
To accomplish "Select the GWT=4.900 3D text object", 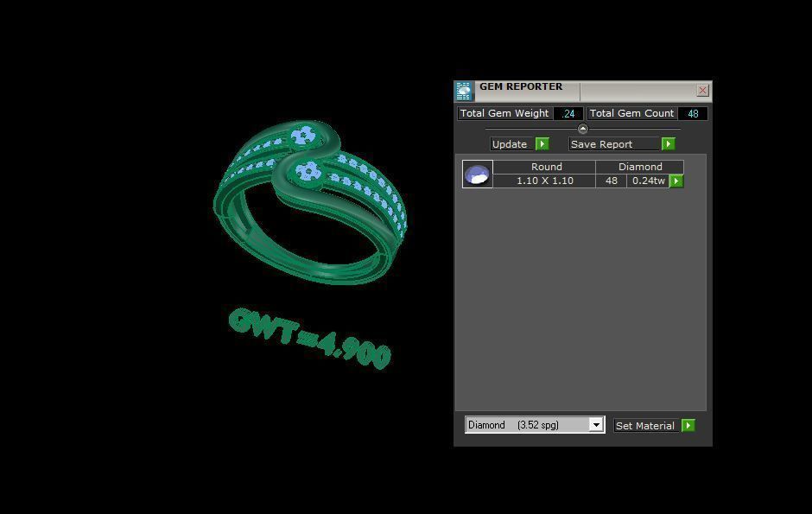I will pos(309,338).
